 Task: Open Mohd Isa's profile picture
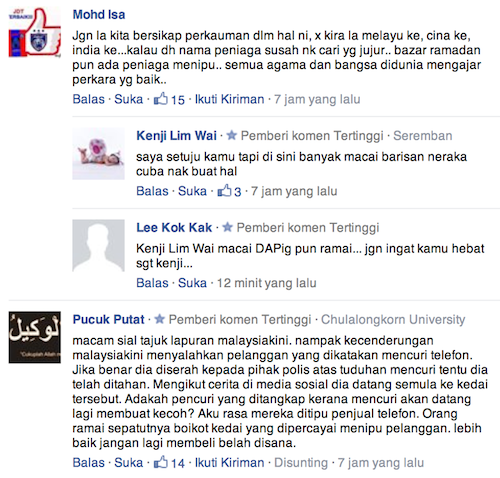click(35, 32)
